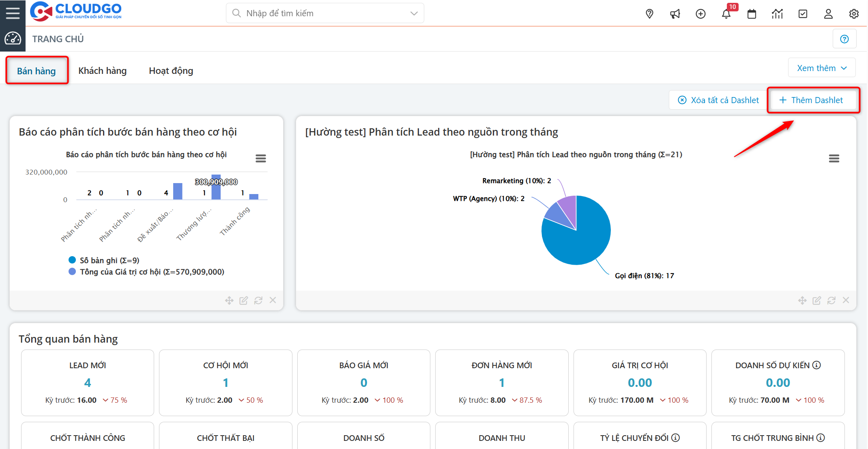The height and width of the screenshot is (449, 868).
Task: Open the megaphone announcements icon
Action: click(x=675, y=14)
